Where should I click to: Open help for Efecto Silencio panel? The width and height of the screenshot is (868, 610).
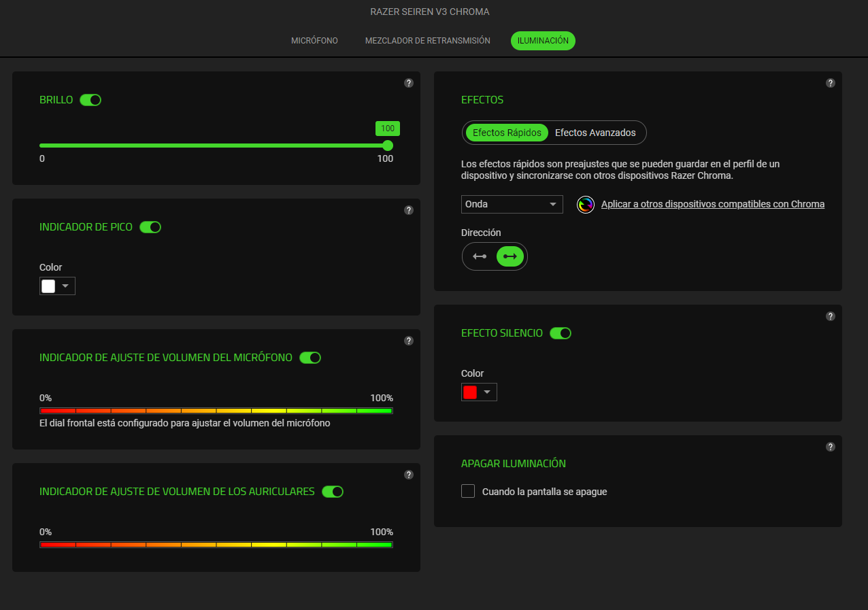pyautogui.click(x=831, y=316)
